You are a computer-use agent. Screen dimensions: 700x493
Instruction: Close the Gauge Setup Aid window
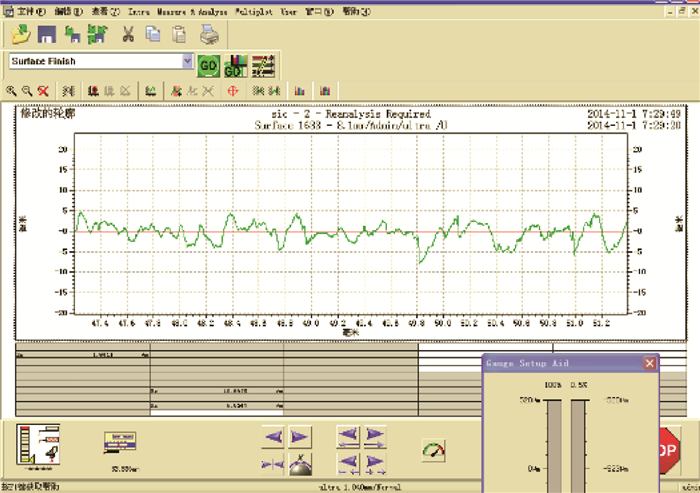[x=650, y=363]
